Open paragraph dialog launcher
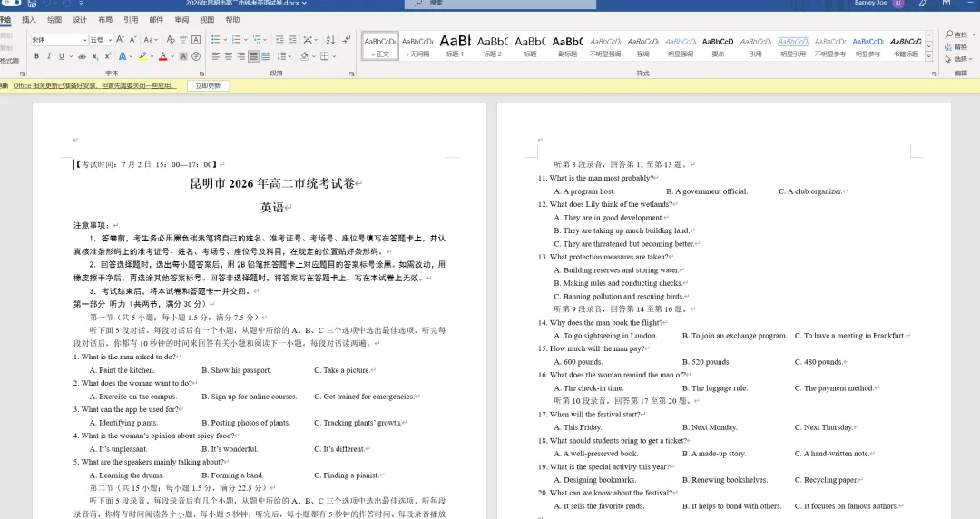 pos(351,73)
